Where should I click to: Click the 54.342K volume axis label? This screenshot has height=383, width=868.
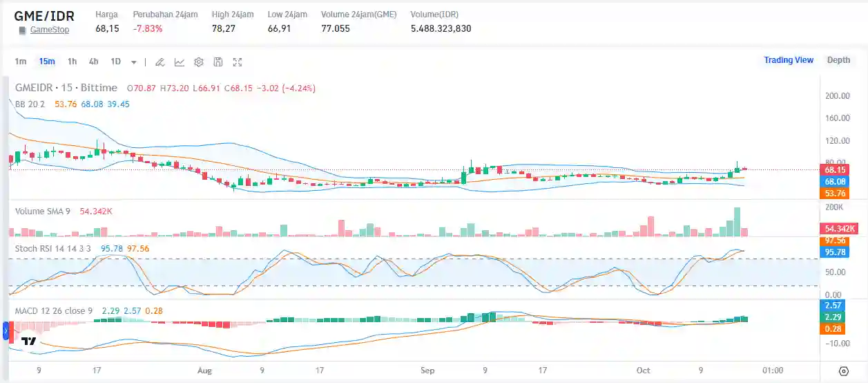pyautogui.click(x=838, y=229)
